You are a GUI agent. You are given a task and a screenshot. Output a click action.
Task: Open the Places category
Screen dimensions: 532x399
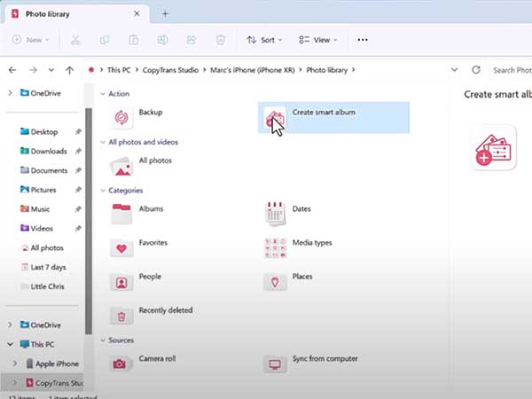point(275,281)
